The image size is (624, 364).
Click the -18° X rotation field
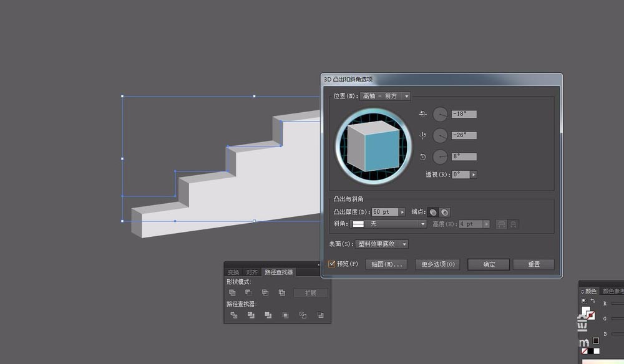coord(464,114)
